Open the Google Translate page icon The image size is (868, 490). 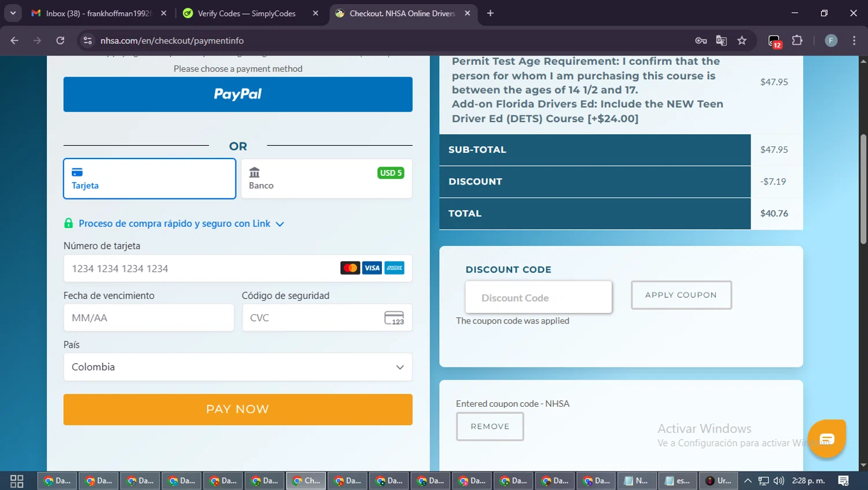point(721,40)
